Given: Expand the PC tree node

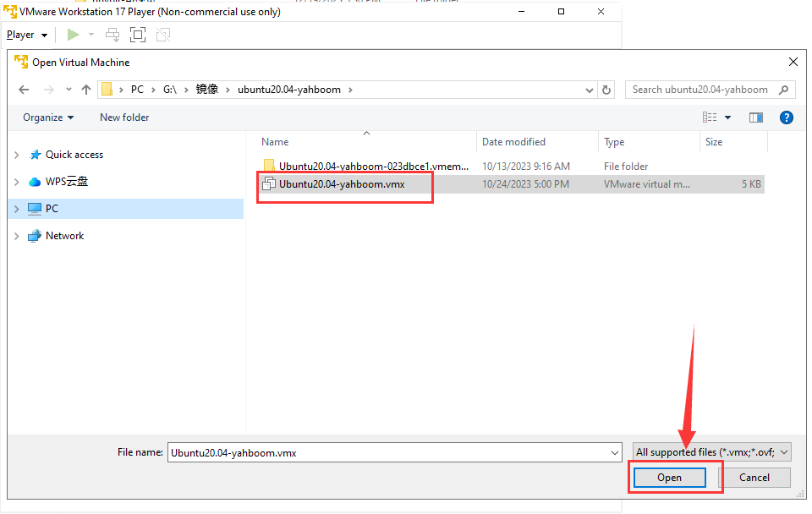Looking at the screenshot, I should tap(17, 209).
